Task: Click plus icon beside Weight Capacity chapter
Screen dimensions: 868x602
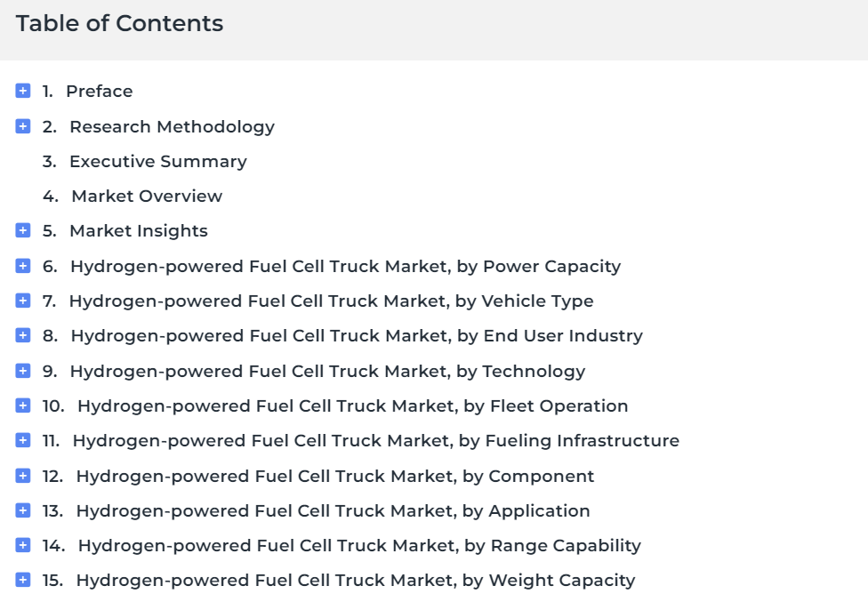Action: click(23, 580)
